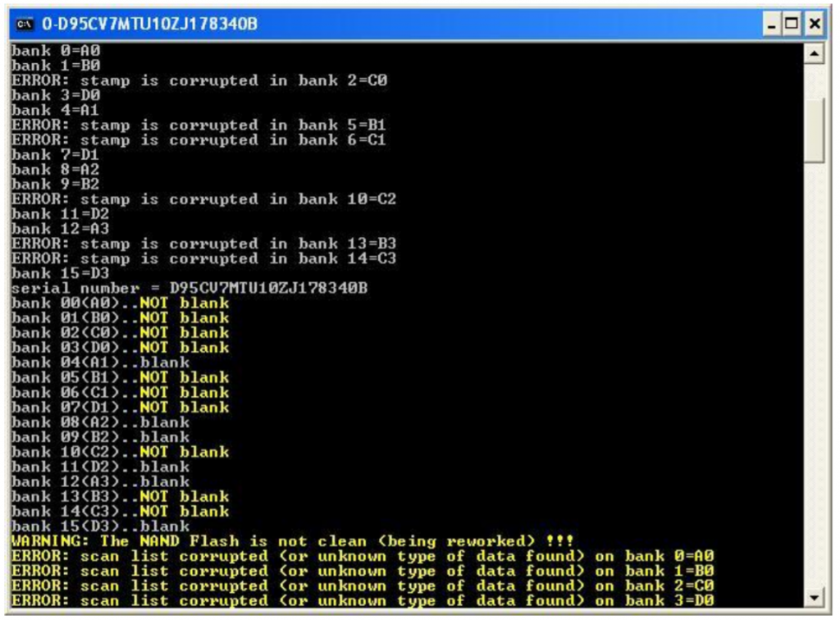The height and width of the screenshot is (620, 840).
Task: Click scan list corrupted error for bank 0=A0
Action: pos(363,556)
